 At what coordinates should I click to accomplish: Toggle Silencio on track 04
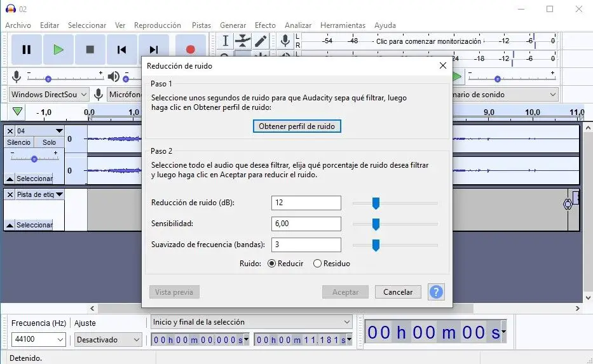(x=19, y=142)
